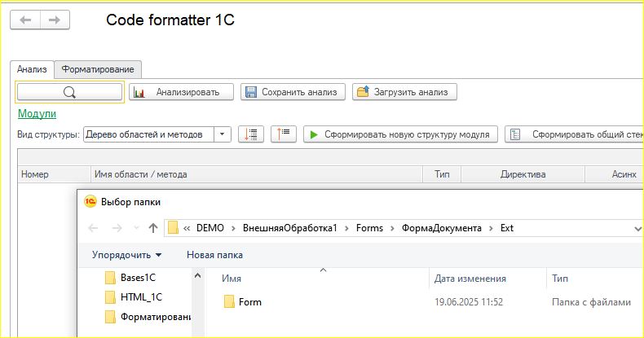The width and height of the screenshot is (644, 338).
Task: Open recent locations chevron in the folder dialog
Action: pos(136,228)
